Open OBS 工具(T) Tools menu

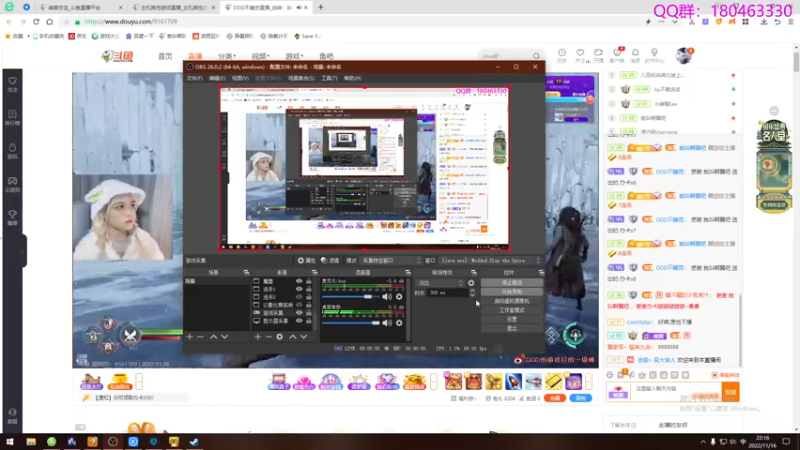point(329,78)
